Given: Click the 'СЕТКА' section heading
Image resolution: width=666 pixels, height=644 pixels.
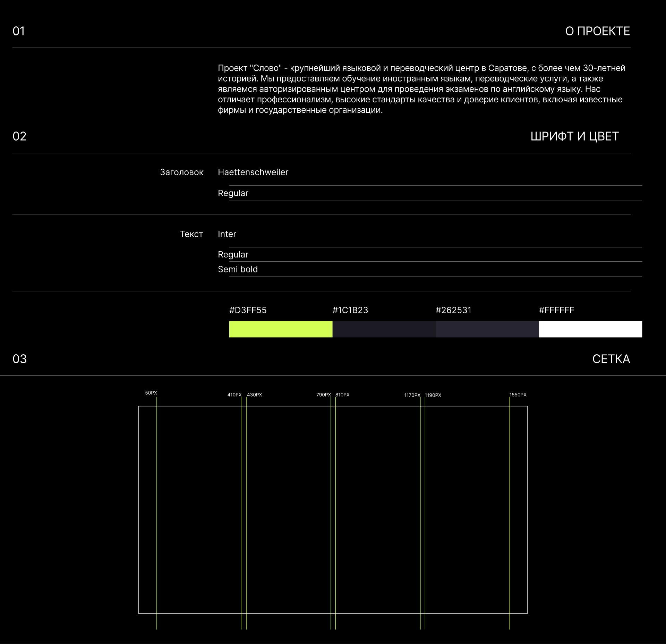Looking at the screenshot, I should [611, 359].
